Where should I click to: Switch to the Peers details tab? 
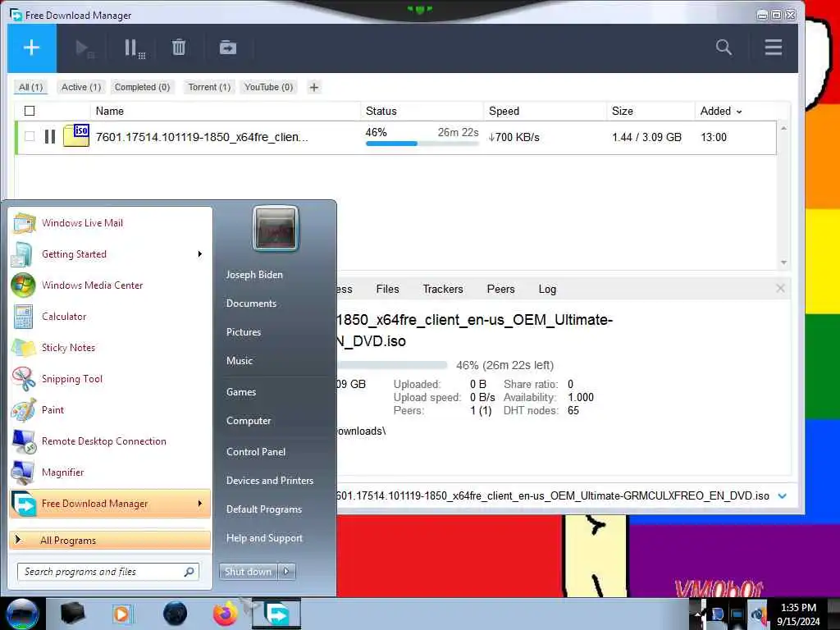[500, 290]
